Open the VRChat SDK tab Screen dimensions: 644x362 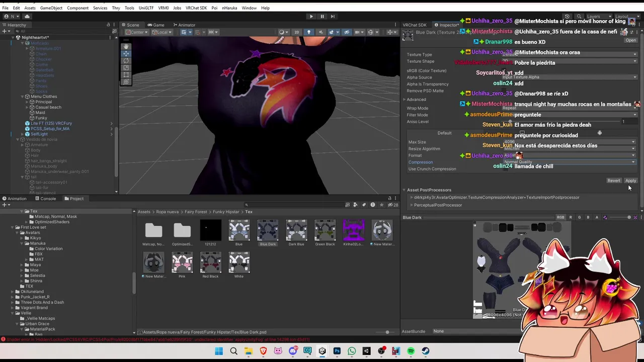[x=415, y=25]
